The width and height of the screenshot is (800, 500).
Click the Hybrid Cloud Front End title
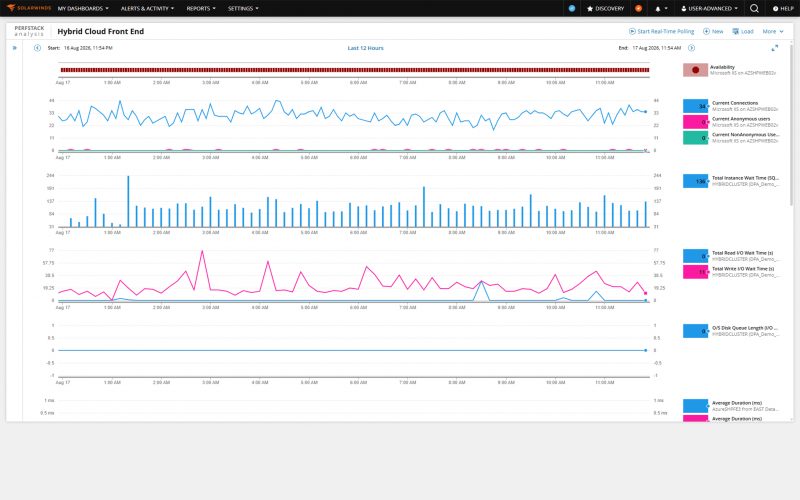pos(101,31)
